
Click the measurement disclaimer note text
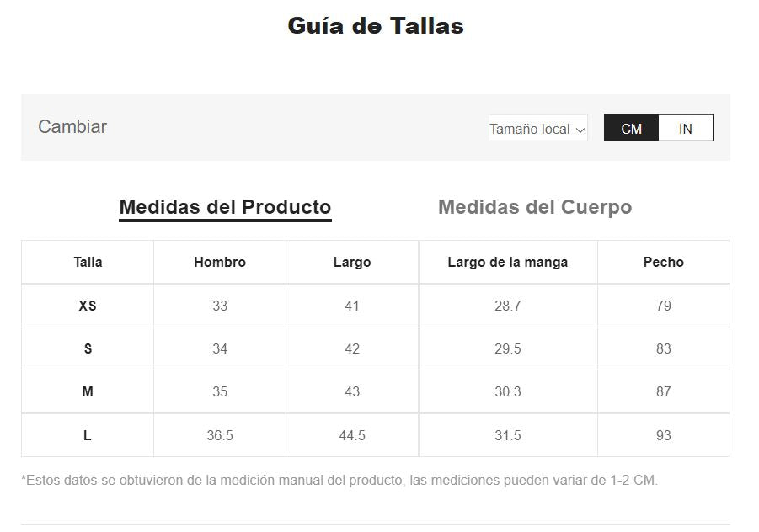(x=339, y=481)
